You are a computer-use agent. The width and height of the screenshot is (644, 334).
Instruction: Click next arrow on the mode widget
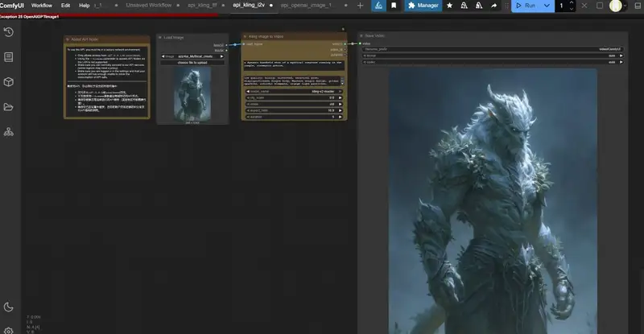(x=340, y=104)
